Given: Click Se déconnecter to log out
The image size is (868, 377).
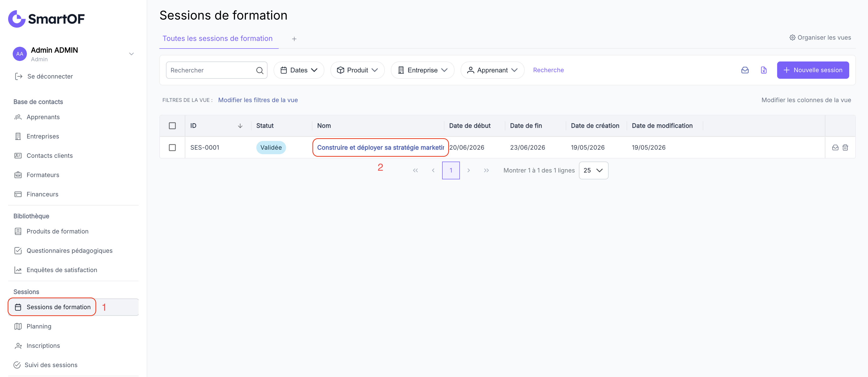Looking at the screenshot, I should pyautogui.click(x=44, y=76).
